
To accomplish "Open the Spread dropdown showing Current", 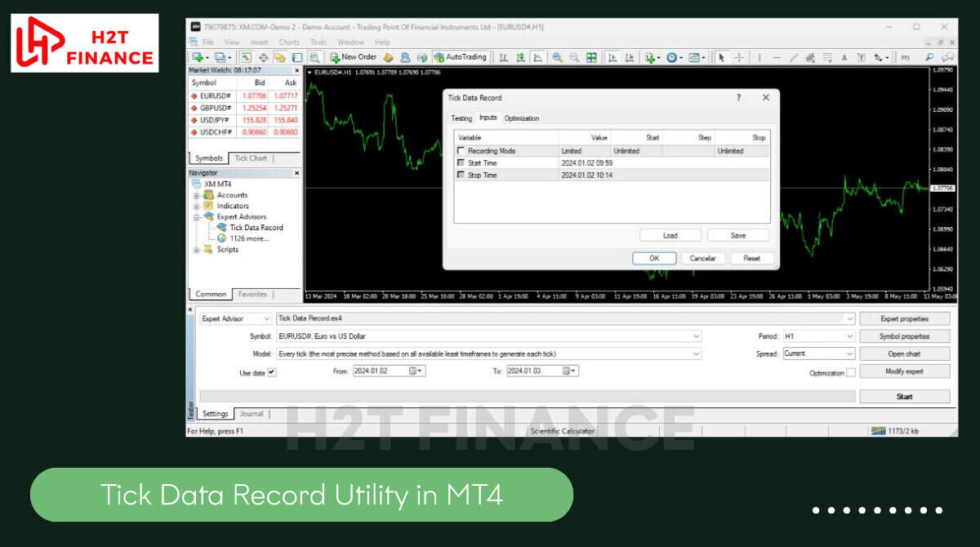I will (818, 354).
